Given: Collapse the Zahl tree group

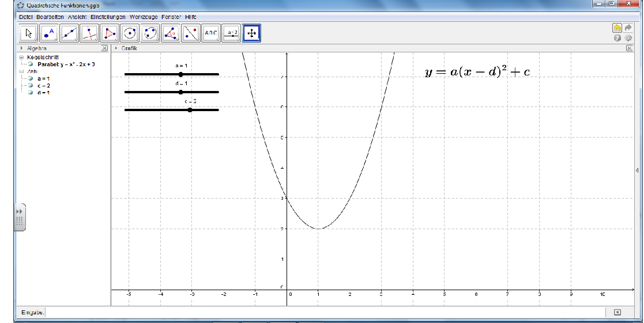Looking at the screenshot, I should tap(21, 71).
